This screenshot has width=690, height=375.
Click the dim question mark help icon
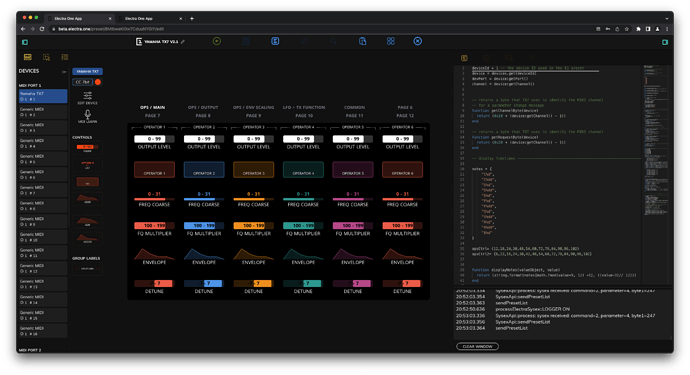[x=531, y=58]
